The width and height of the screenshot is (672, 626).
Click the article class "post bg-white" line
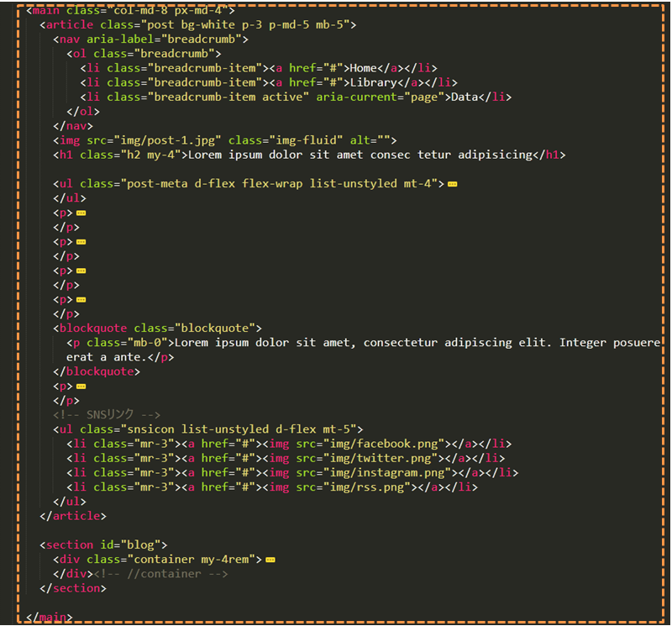[x=198, y=25]
